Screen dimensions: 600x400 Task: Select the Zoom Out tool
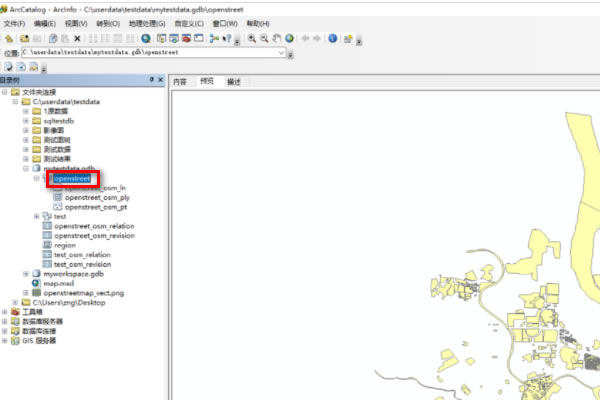[x=264, y=38]
